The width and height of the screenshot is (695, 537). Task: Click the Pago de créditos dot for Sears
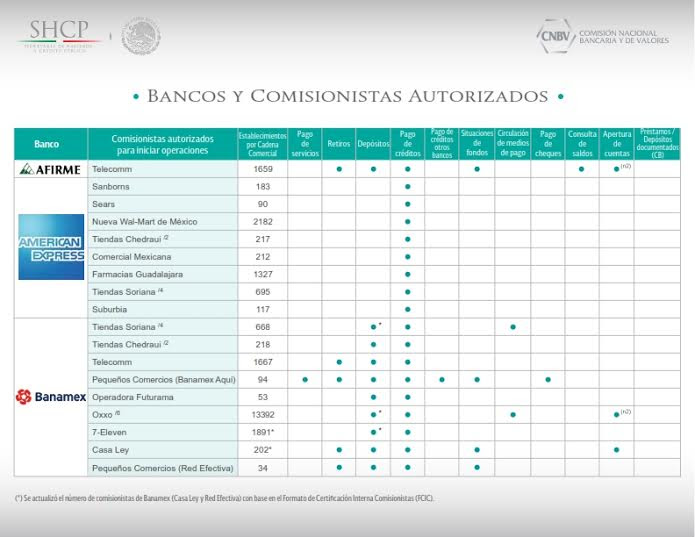click(x=408, y=204)
